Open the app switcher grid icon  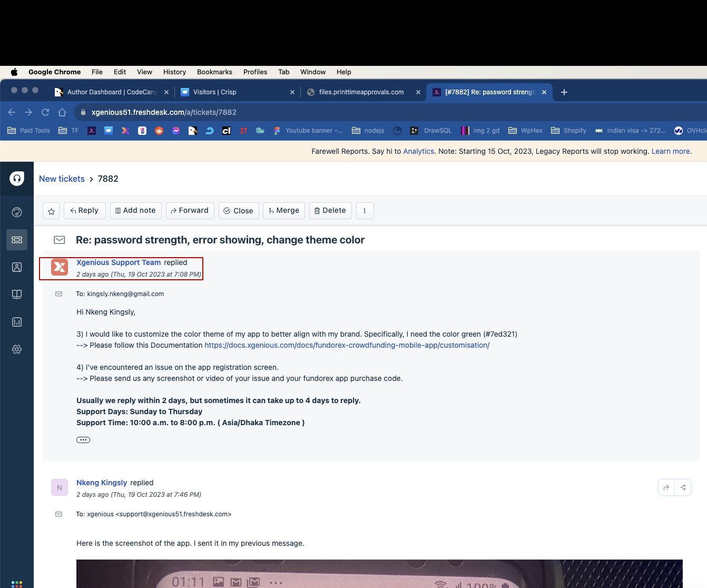(x=17, y=583)
